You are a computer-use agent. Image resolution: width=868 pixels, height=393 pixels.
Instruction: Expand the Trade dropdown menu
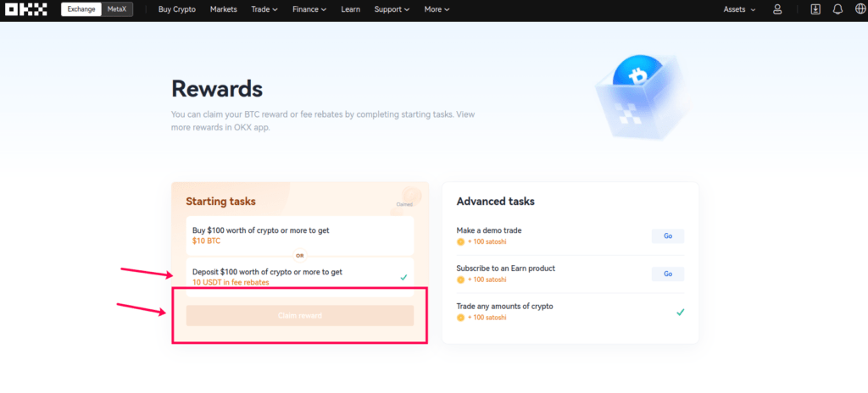tap(264, 9)
